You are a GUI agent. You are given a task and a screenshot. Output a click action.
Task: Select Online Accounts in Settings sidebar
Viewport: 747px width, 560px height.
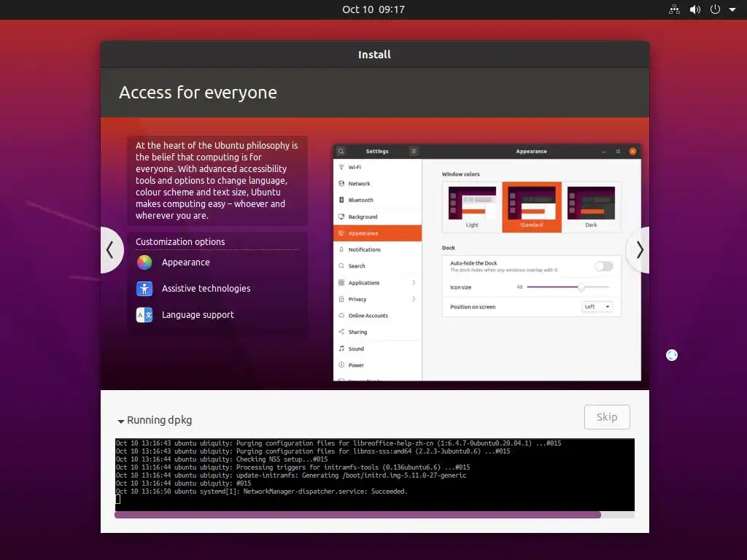click(377, 316)
